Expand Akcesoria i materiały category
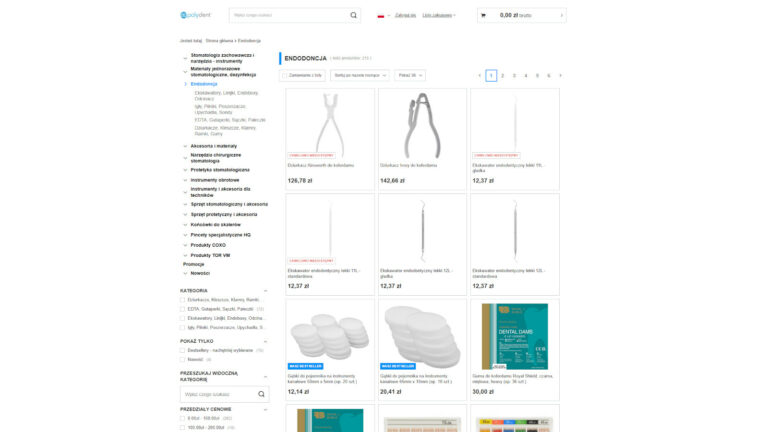The height and width of the screenshot is (432, 768). (214, 146)
